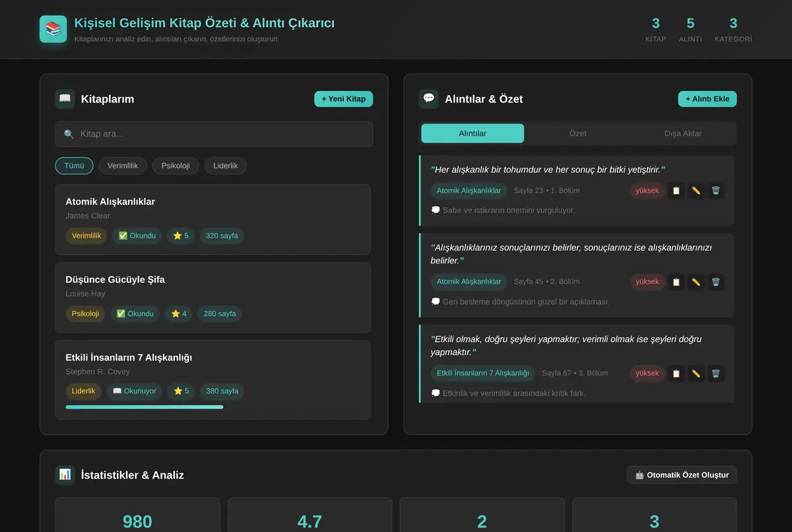792x532 pixels.
Task: Click the Liderlik tag on Etkili İnsanların 7 Alışkanlığı
Action: coord(84,391)
